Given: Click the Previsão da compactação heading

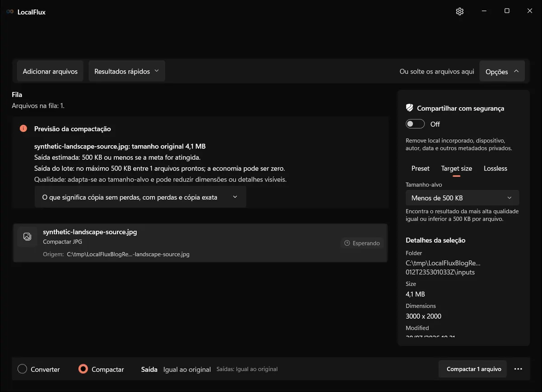Looking at the screenshot, I should [x=72, y=129].
